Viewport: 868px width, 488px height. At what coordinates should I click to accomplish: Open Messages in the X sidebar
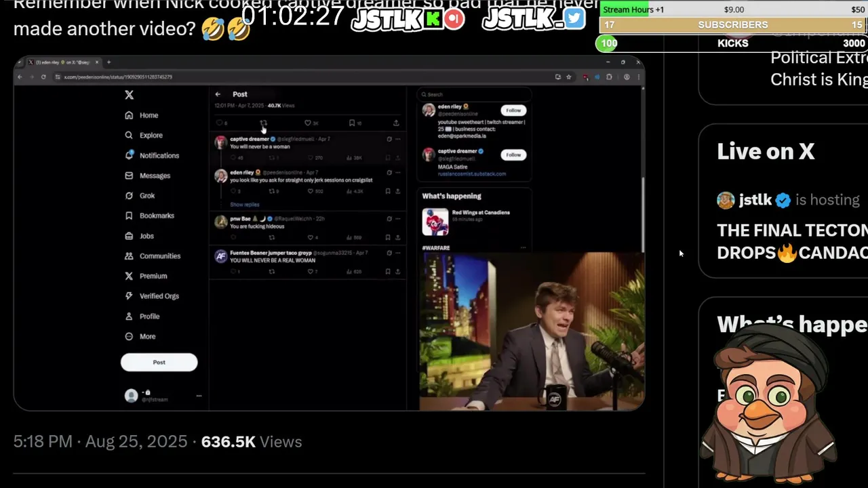[x=148, y=176]
